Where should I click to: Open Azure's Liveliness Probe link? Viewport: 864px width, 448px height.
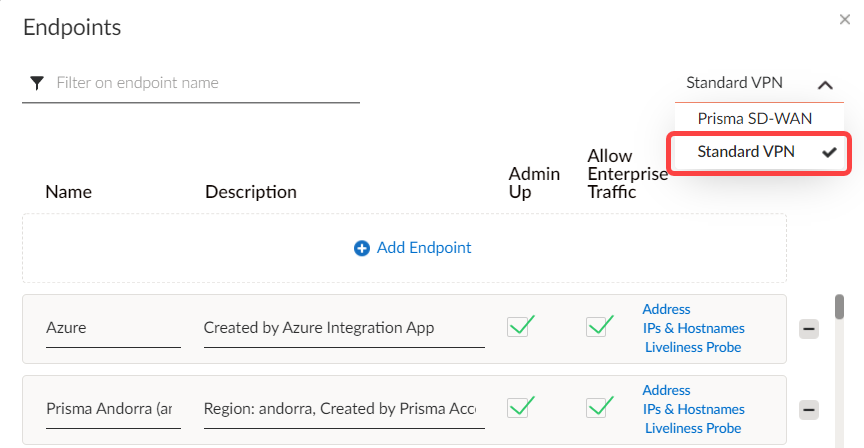pos(693,347)
